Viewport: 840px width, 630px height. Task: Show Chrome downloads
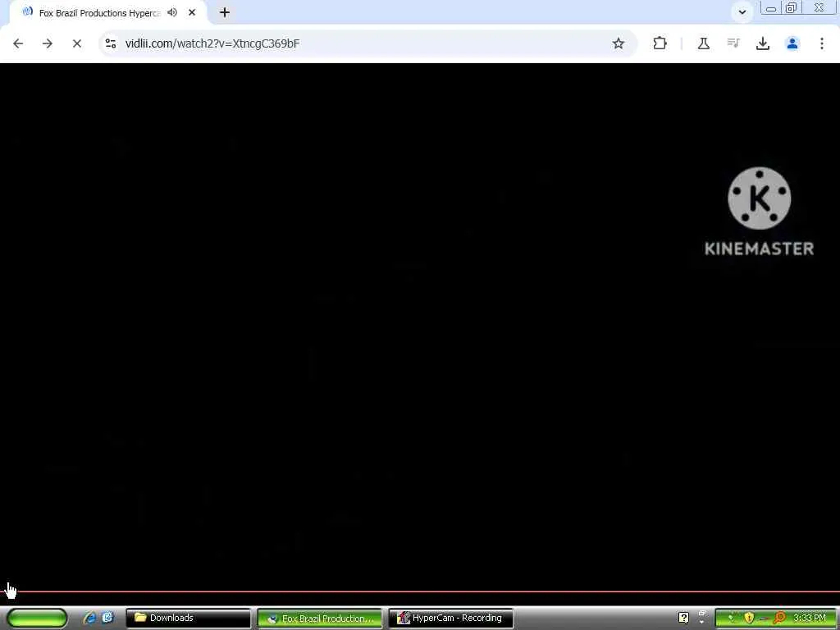[763, 43]
